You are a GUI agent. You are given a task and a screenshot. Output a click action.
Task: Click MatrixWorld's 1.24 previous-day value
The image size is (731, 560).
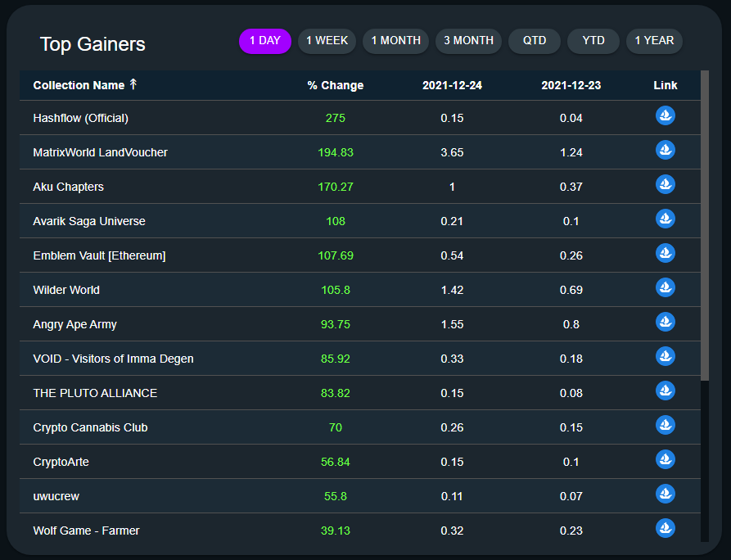point(571,152)
